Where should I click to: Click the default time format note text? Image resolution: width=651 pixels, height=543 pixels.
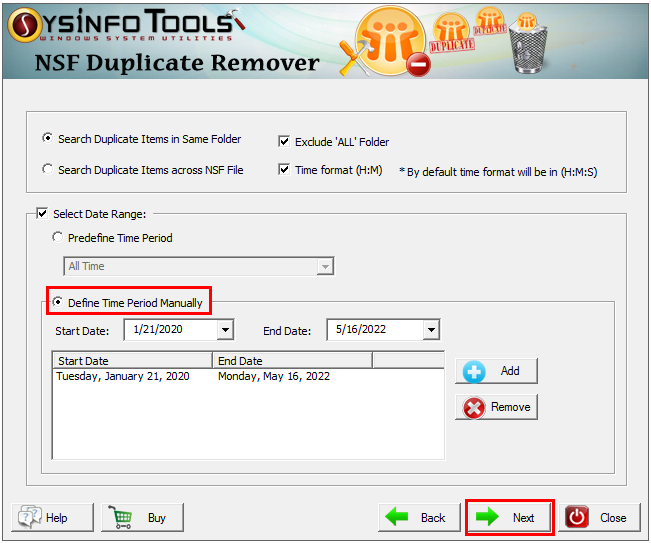pyautogui.click(x=498, y=172)
